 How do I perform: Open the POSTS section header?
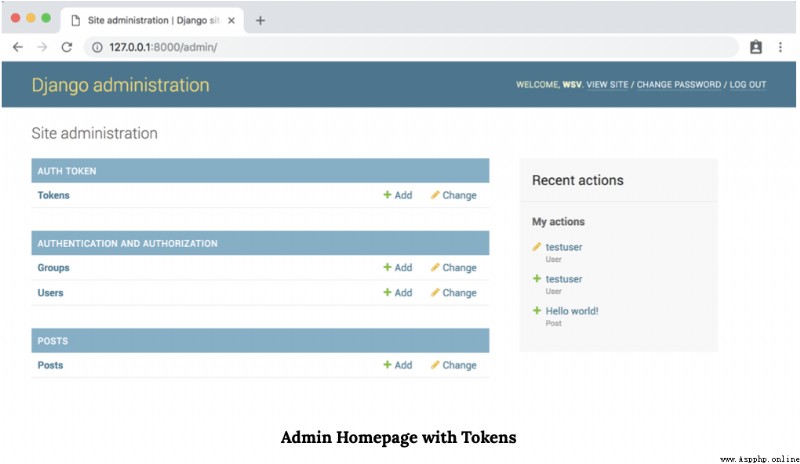point(53,341)
